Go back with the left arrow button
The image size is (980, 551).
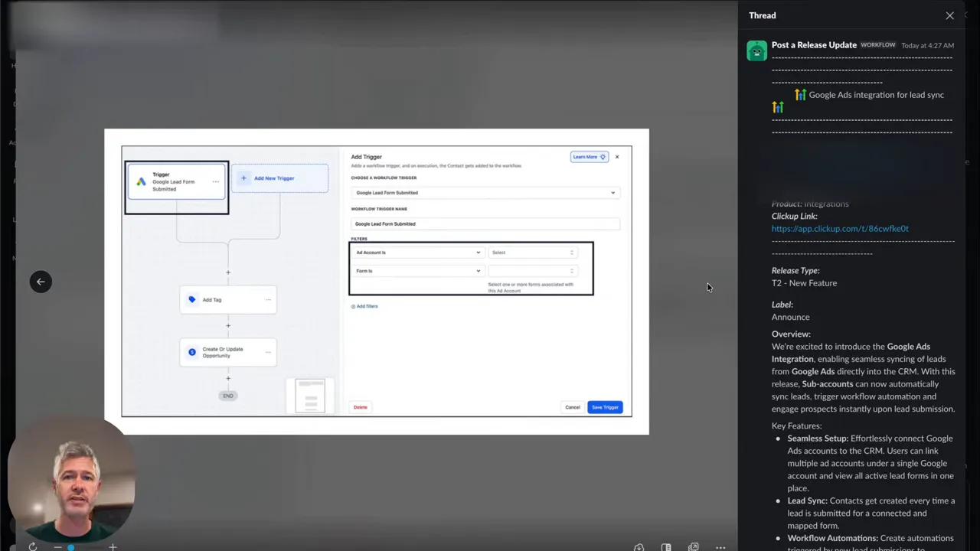pyautogui.click(x=41, y=282)
